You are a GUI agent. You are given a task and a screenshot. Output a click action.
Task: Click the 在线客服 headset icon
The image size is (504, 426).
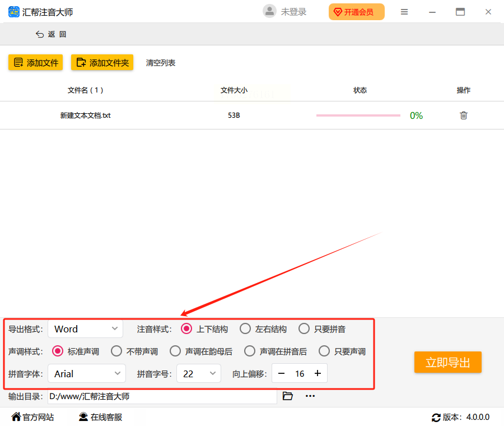click(83, 416)
